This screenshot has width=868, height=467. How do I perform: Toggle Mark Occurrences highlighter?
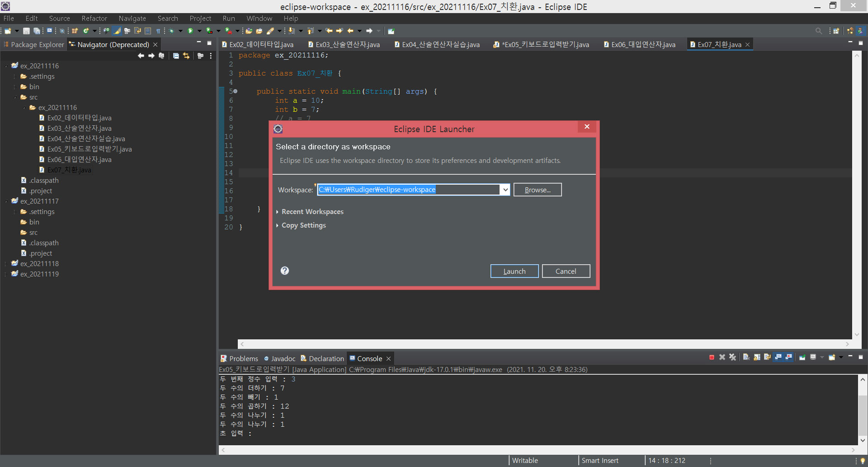117,31
